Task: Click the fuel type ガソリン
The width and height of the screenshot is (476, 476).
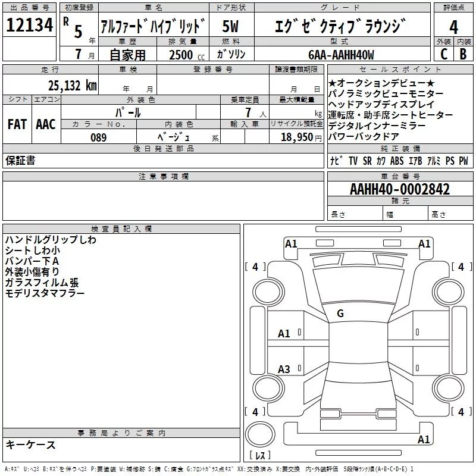Action: [231, 54]
